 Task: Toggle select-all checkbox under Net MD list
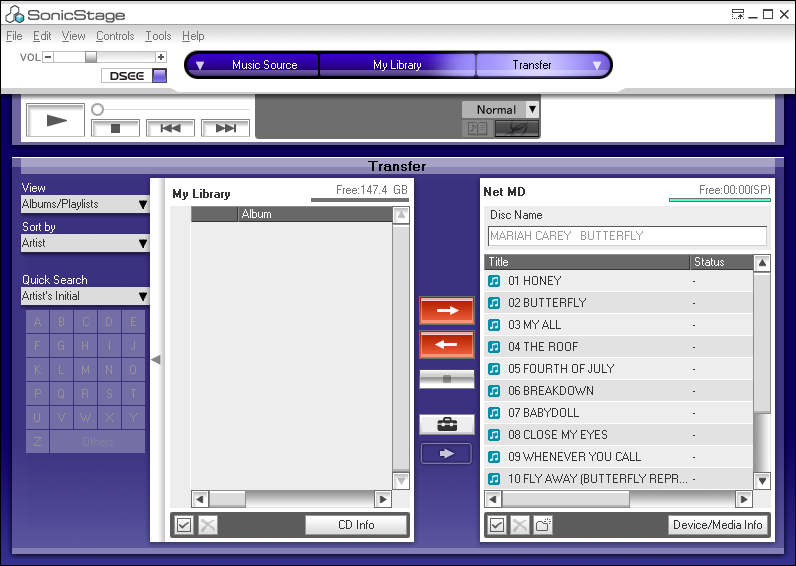[x=497, y=525]
